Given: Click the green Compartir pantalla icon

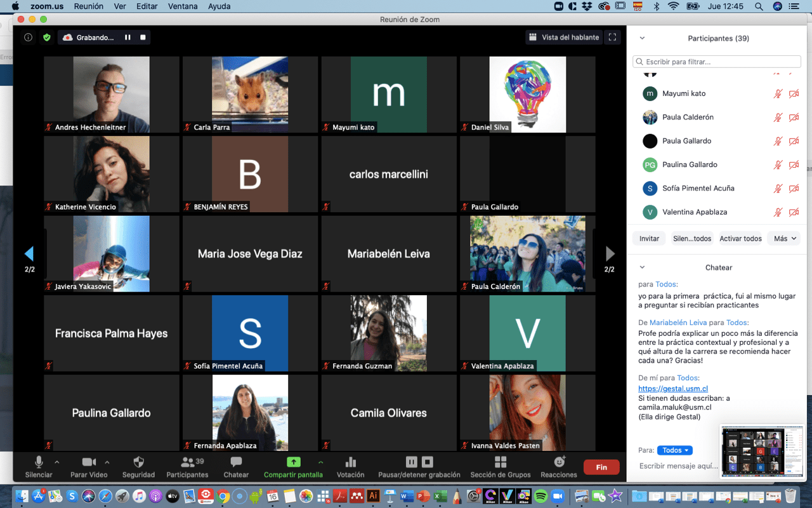Looking at the screenshot, I should pyautogui.click(x=293, y=462).
